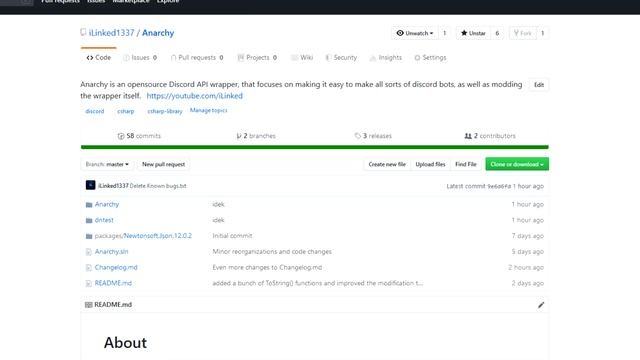The height and width of the screenshot is (360, 640).
Task: Open the Unwatch dropdown
Action: [x=415, y=33]
